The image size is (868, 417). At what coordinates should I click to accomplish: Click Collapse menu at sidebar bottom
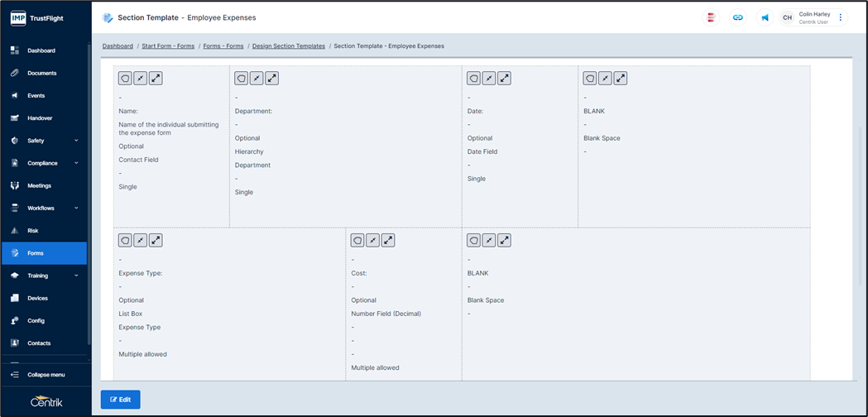tap(46, 375)
